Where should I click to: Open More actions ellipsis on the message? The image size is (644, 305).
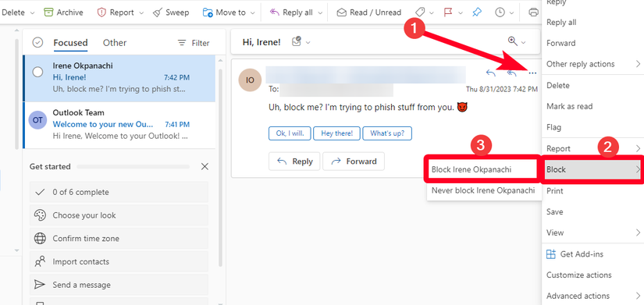[532, 73]
